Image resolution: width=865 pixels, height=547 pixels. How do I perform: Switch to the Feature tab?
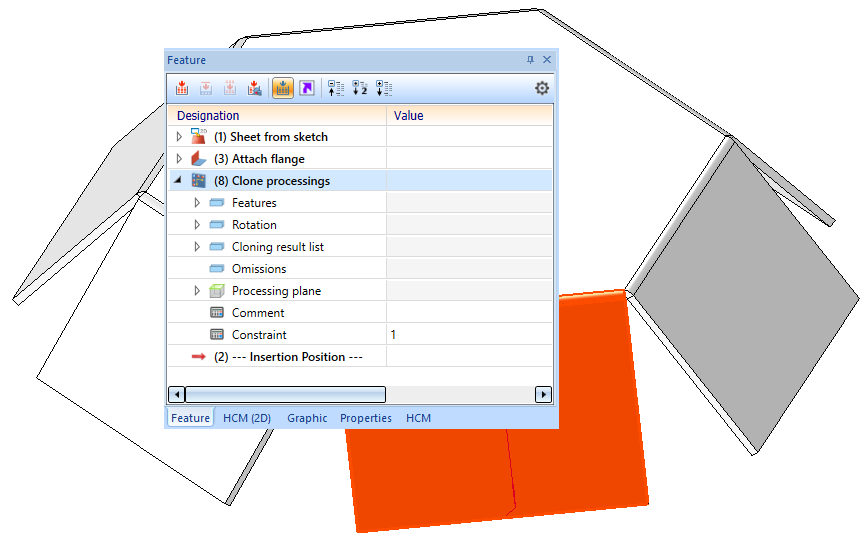pyautogui.click(x=190, y=418)
